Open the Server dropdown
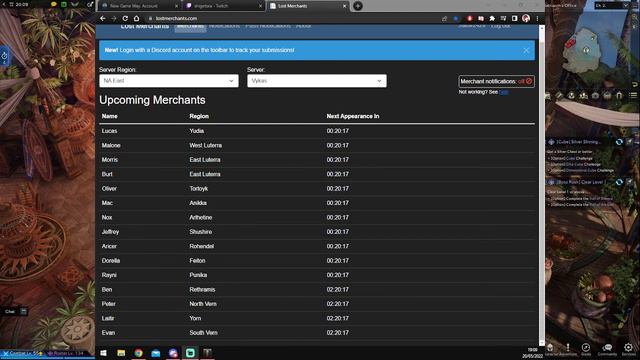640x360 pixels. click(317, 81)
